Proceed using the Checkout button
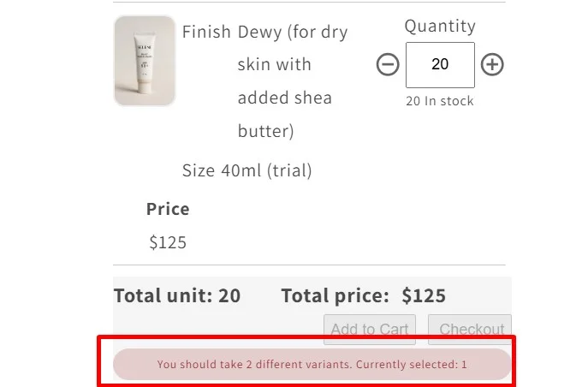 [470, 329]
